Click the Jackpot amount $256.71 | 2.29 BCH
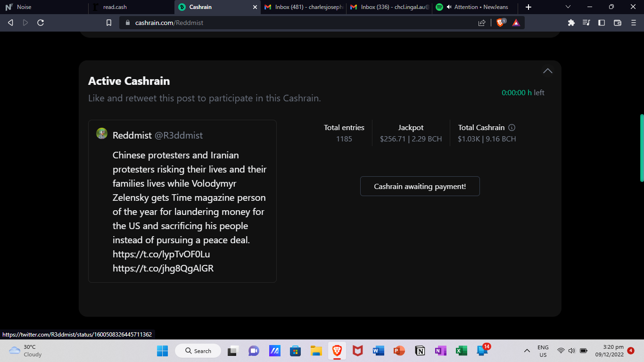 click(411, 139)
